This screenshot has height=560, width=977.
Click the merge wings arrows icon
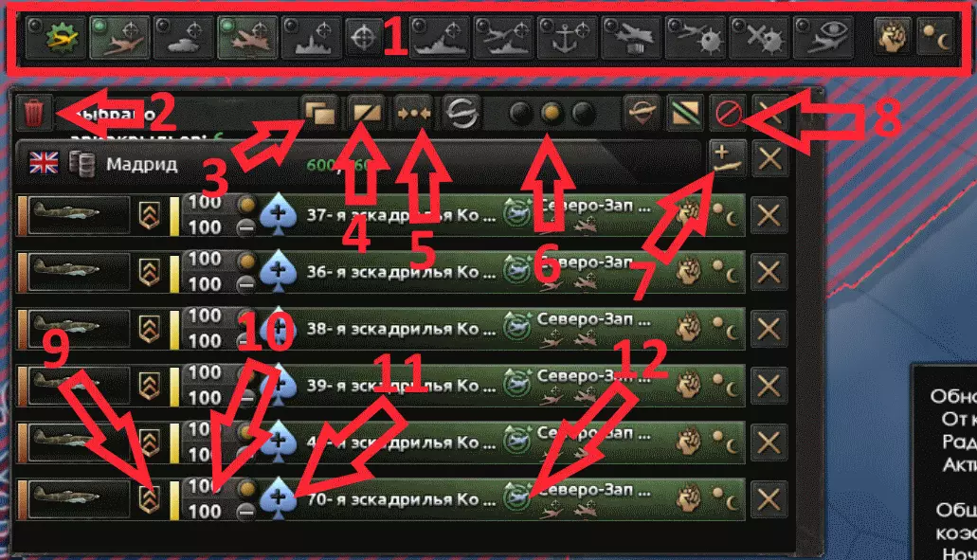coord(413,114)
